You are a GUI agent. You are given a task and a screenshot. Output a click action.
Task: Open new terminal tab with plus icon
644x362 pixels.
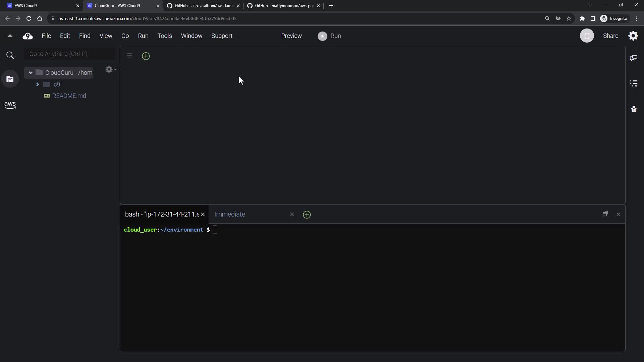pos(307,215)
